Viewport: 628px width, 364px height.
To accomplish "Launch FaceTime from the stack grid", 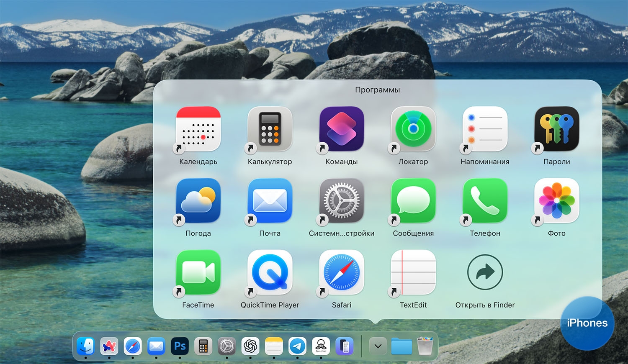I will [198, 272].
